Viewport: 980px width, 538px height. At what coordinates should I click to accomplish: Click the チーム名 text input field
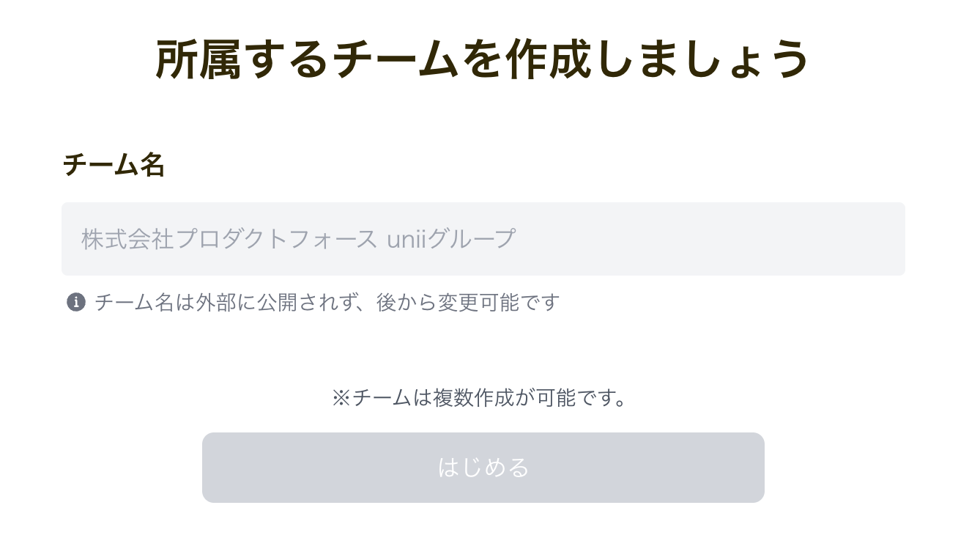[483, 239]
